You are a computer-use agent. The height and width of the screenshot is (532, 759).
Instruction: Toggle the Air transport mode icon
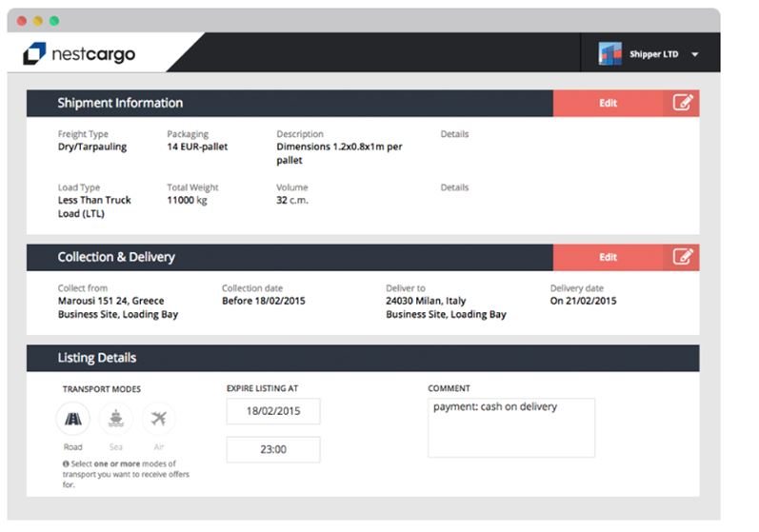click(x=158, y=419)
